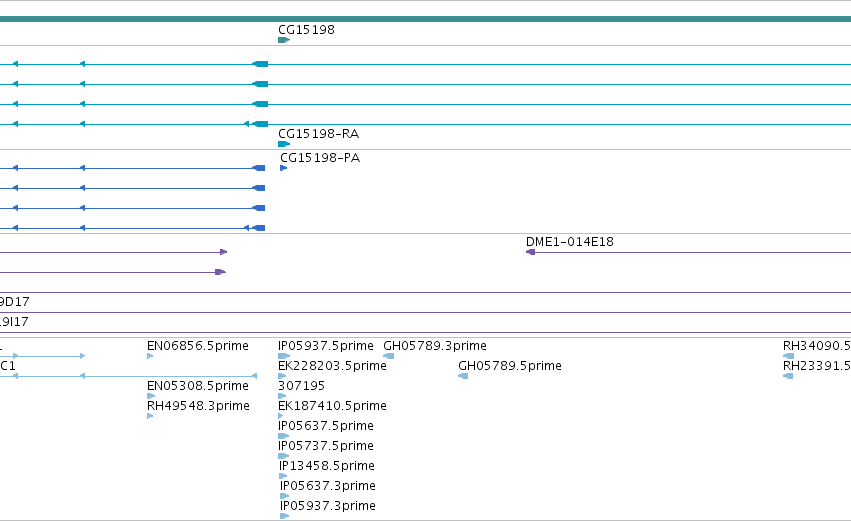Click the RH49548.3prime EST glyph

coord(150,416)
